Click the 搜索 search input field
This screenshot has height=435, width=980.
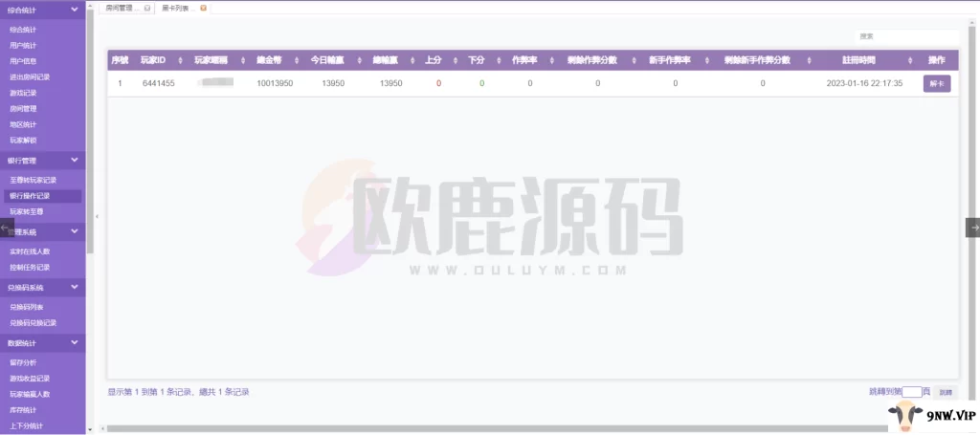pos(906,36)
